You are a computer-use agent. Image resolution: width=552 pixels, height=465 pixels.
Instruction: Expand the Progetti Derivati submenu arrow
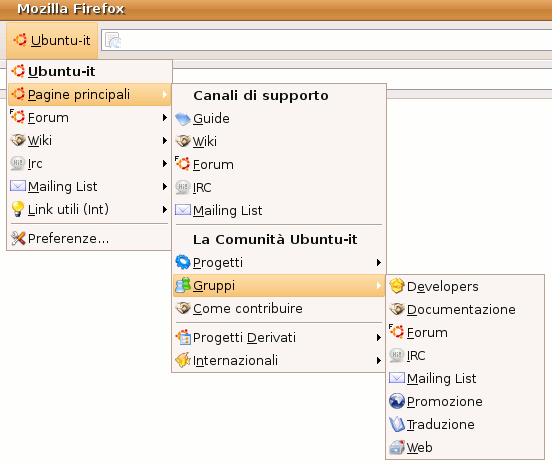(x=378, y=338)
